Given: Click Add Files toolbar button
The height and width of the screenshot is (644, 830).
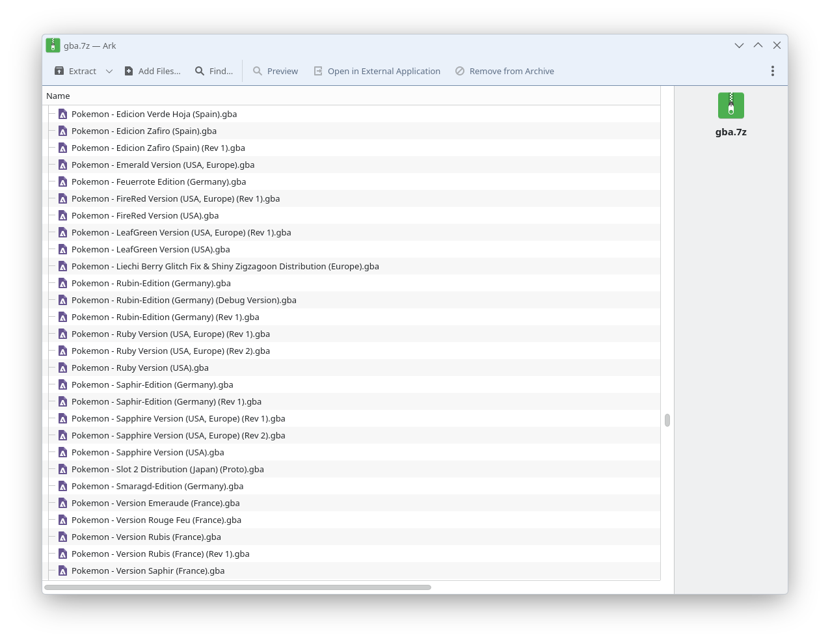Looking at the screenshot, I should coord(153,71).
